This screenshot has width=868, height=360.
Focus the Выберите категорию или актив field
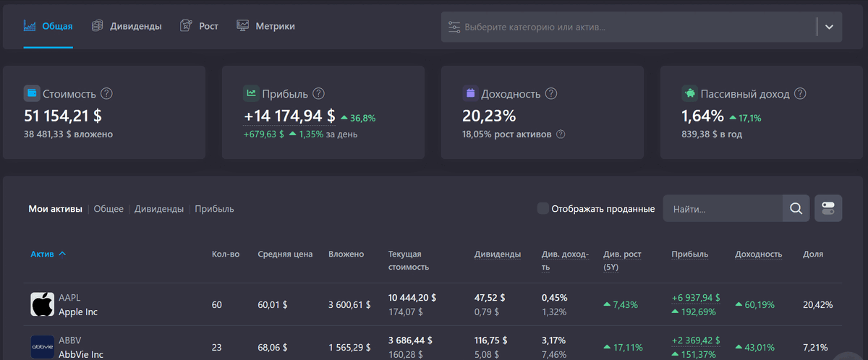coord(629,27)
